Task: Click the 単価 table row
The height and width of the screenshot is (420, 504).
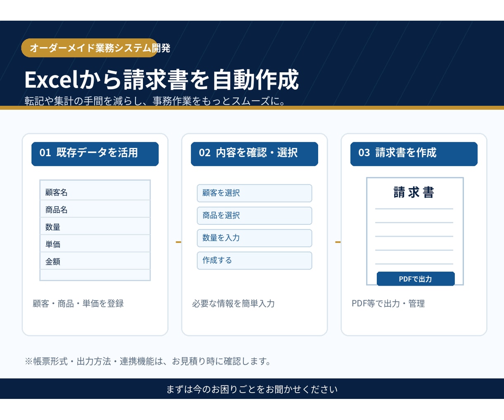Action: [x=95, y=244]
